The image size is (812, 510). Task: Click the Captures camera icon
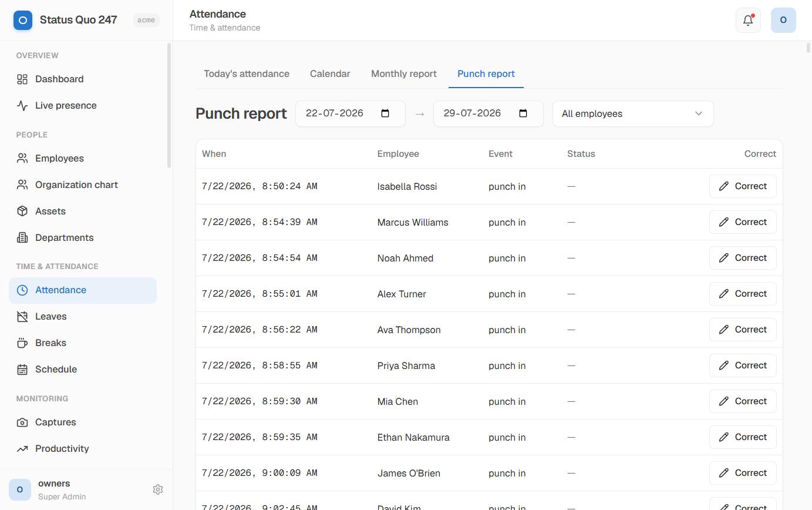(22, 422)
